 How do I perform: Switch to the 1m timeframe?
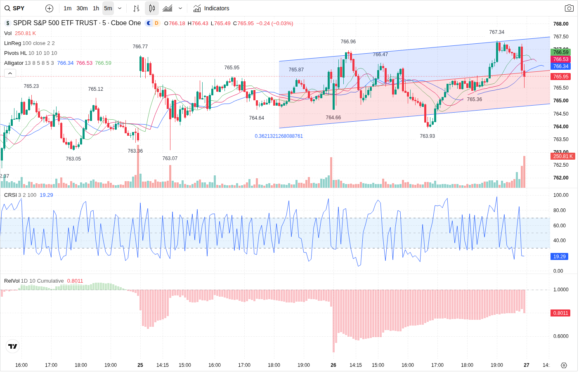(68, 8)
